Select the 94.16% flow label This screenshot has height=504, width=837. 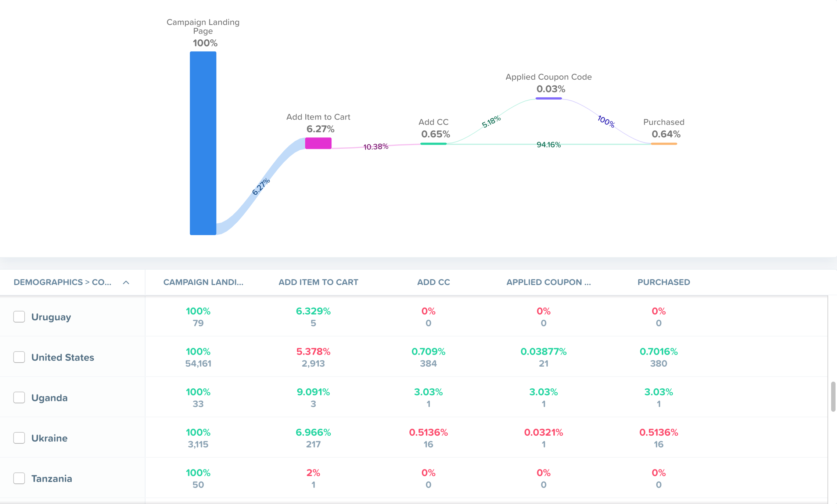point(549,145)
